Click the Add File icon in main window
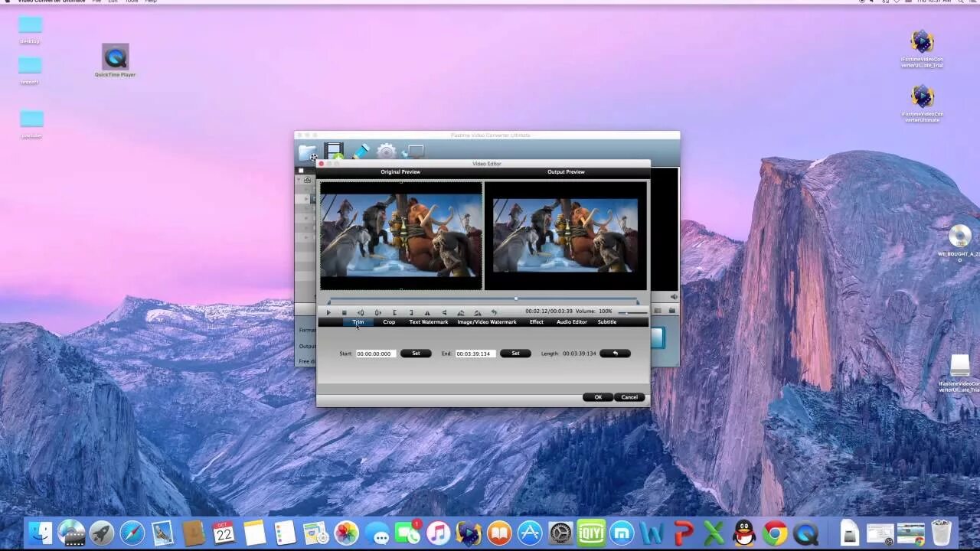The height and width of the screenshot is (551, 980). pyautogui.click(x=308, y=152)
